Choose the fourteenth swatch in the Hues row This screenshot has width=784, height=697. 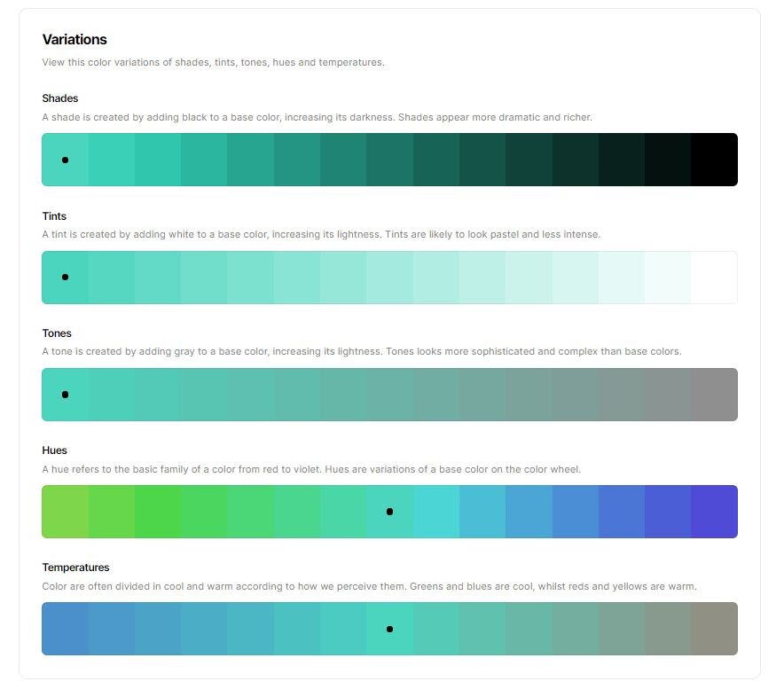click(x=668, y=512)
